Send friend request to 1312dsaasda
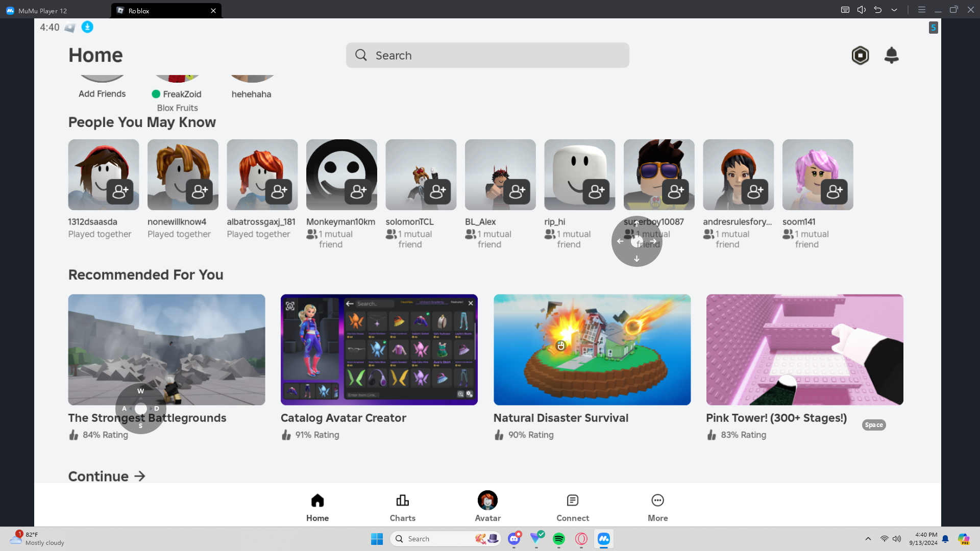Screen dimensions: 980x551 pyautogui.click(x=120, y=192)
